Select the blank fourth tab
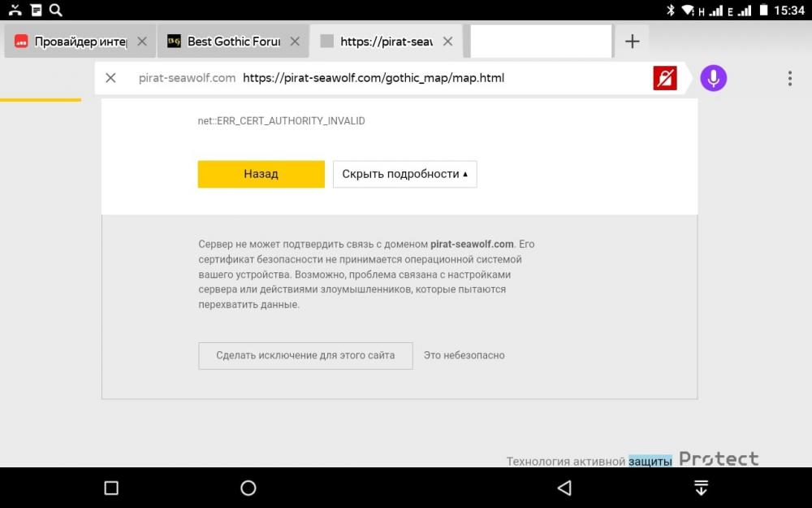 (540, 41)
